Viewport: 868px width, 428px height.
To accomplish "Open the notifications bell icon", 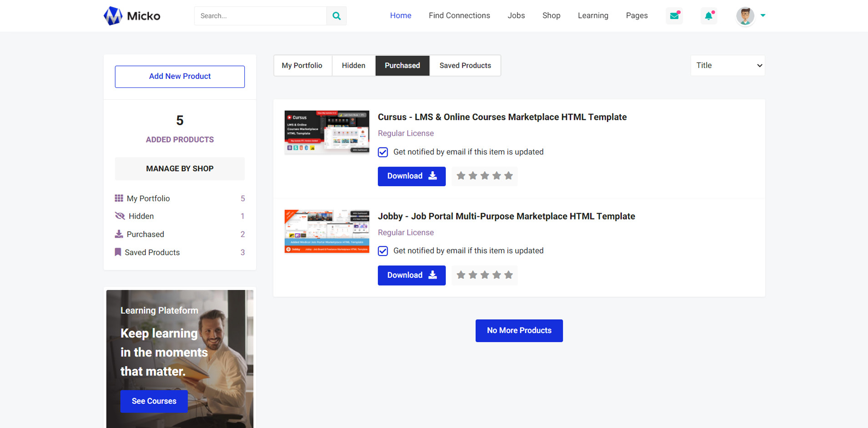I will (x=708, y=16).
